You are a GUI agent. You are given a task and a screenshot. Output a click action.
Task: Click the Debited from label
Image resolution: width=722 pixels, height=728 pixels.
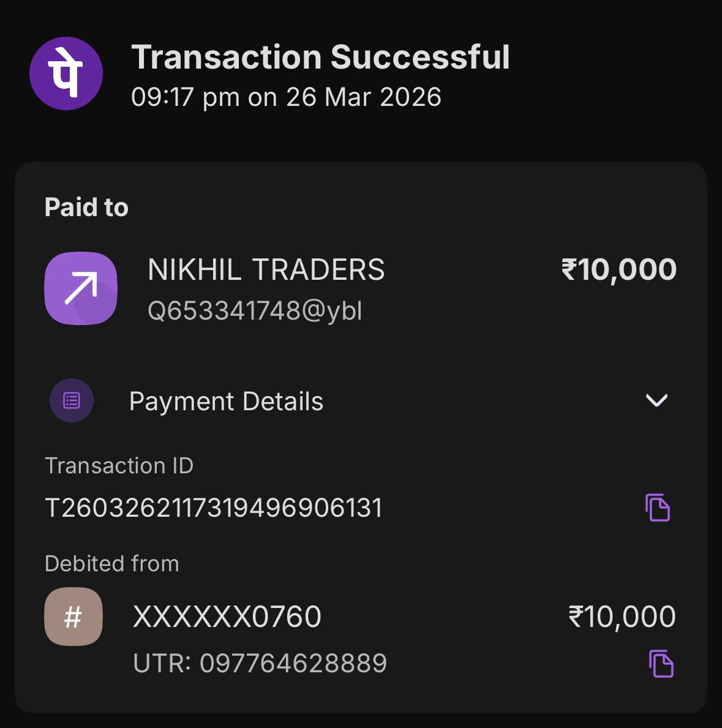coord(112,563)
